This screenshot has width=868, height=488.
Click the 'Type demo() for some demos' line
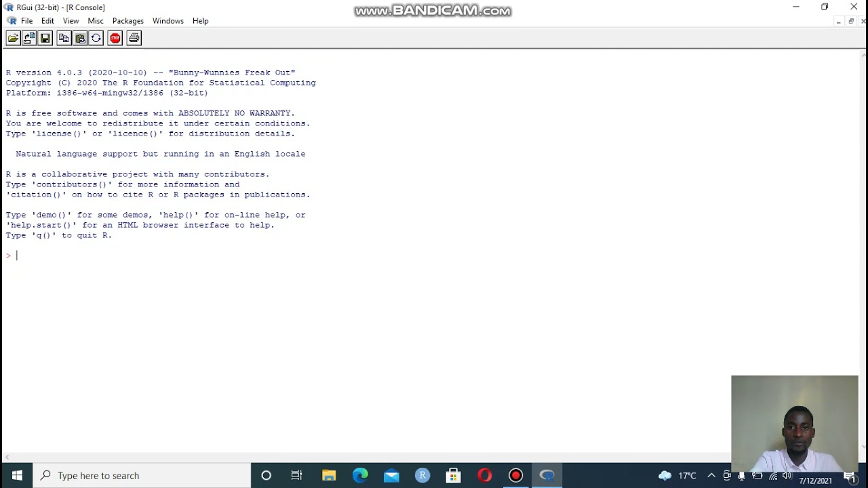tap(156, 215)
